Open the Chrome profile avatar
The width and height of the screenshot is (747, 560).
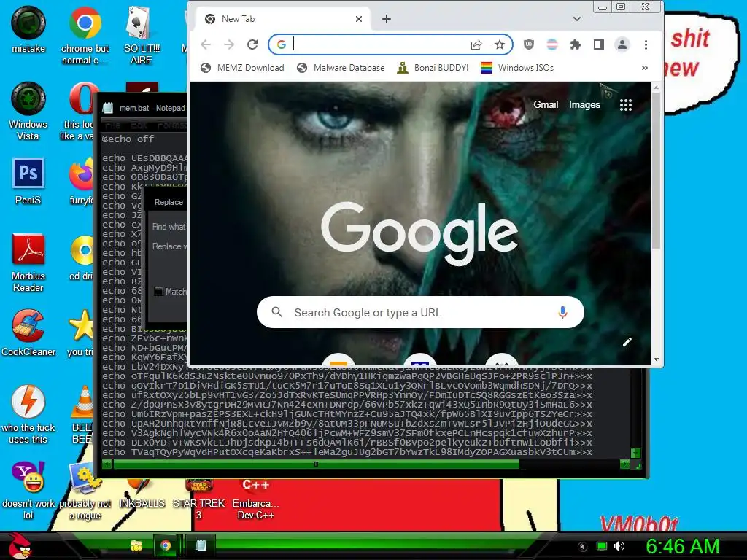(622, 44)
